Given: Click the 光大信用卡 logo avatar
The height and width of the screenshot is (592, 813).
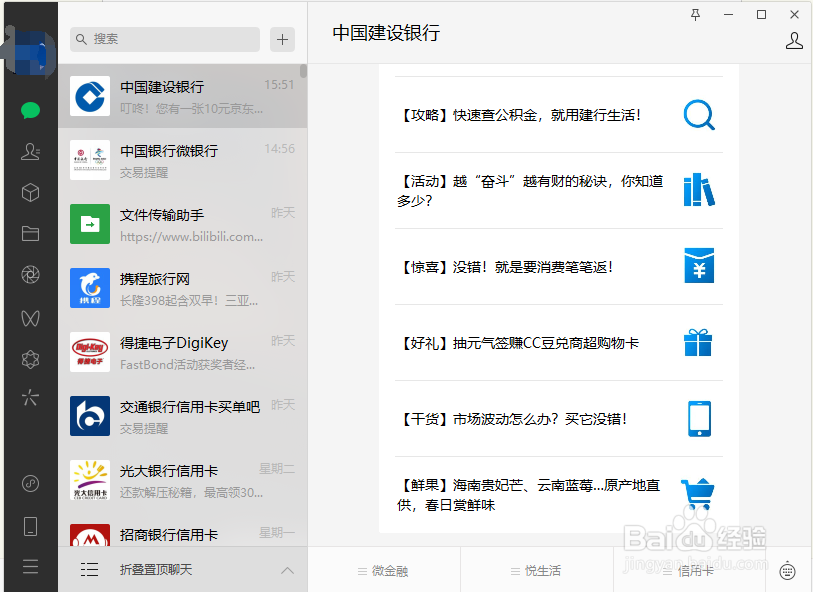Looking at the screenshot, I should [90, 480].
